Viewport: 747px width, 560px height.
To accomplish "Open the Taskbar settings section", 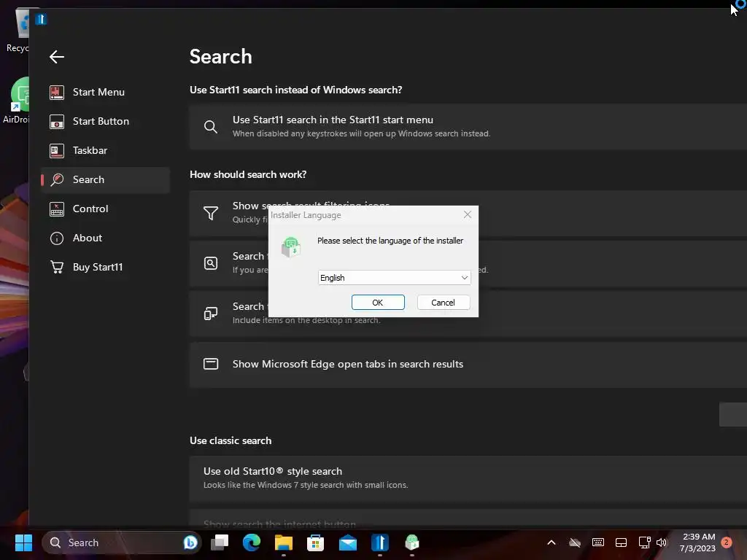I will tap(105, 150).
